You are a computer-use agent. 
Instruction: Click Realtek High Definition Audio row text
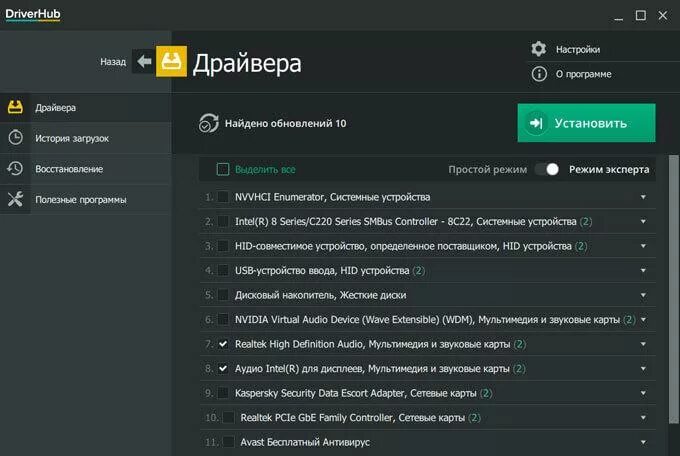pyautogui.click(x=373, y=344)
